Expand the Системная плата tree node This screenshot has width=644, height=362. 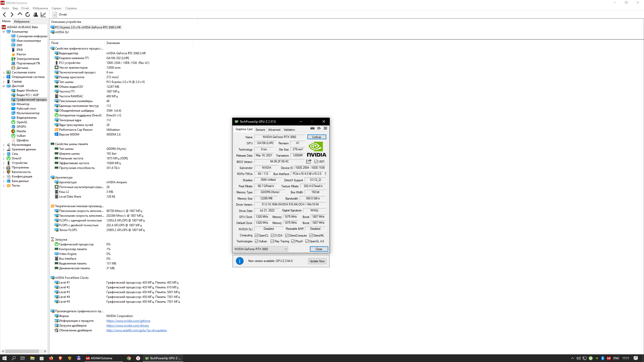pyautogui.click(x=4, y=72)
